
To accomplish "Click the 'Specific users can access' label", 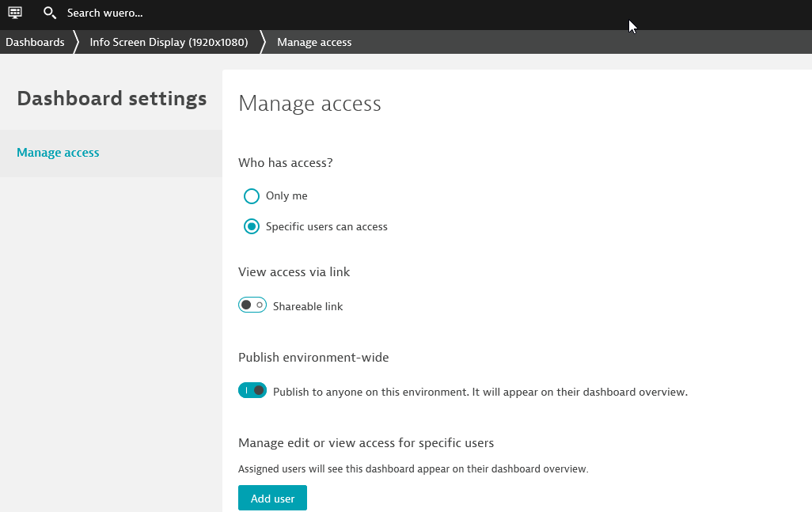I will 326,227.
